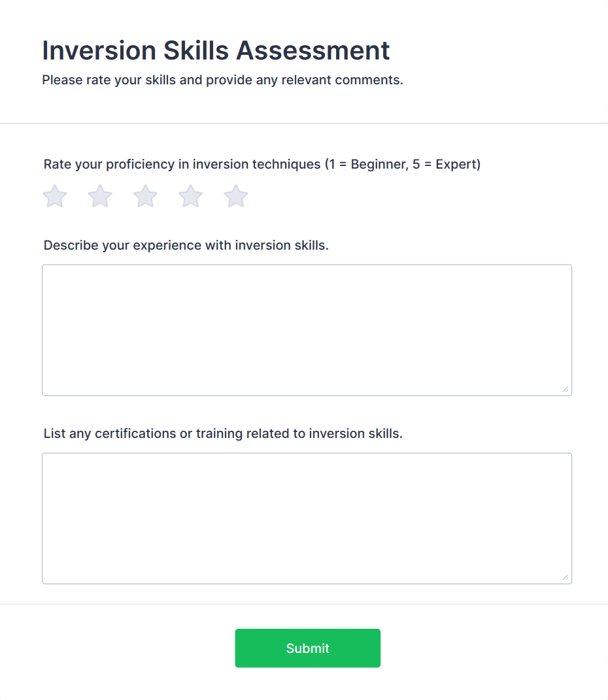Click the Inversion Skills Assessment heading
Screen dimensions: 608x700
[x=216, y=50]
